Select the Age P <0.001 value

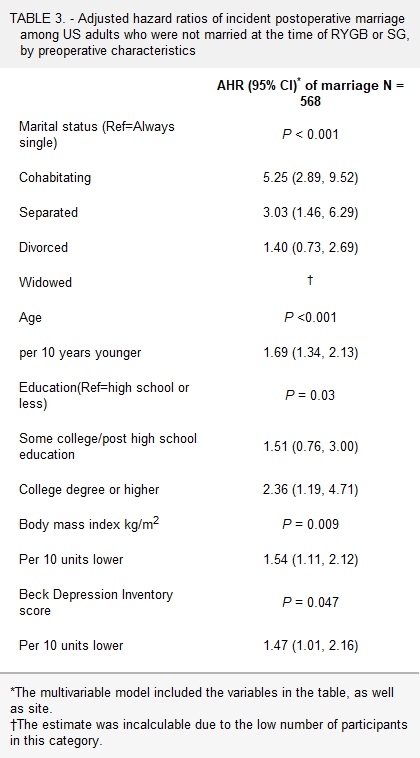tap(310, 318)
